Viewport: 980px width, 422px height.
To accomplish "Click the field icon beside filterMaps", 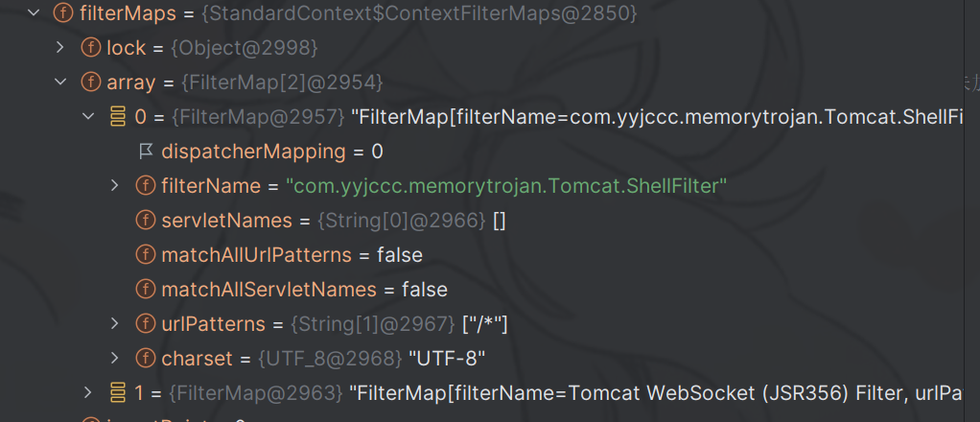I will [63, 13].
